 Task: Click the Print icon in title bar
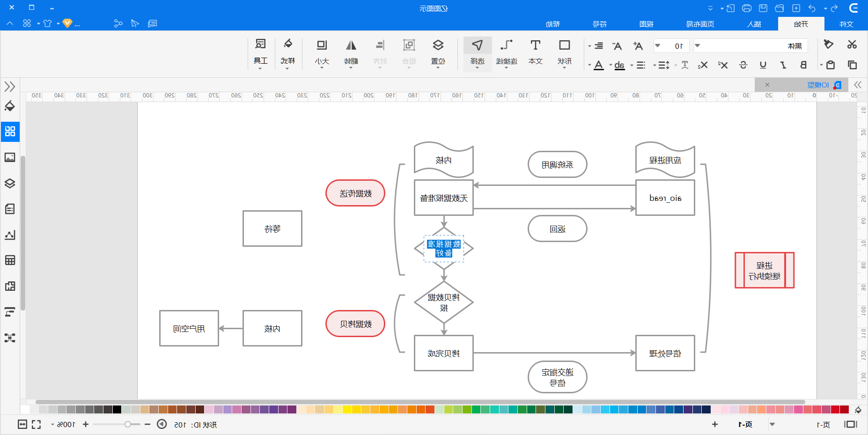pos(747,8)
